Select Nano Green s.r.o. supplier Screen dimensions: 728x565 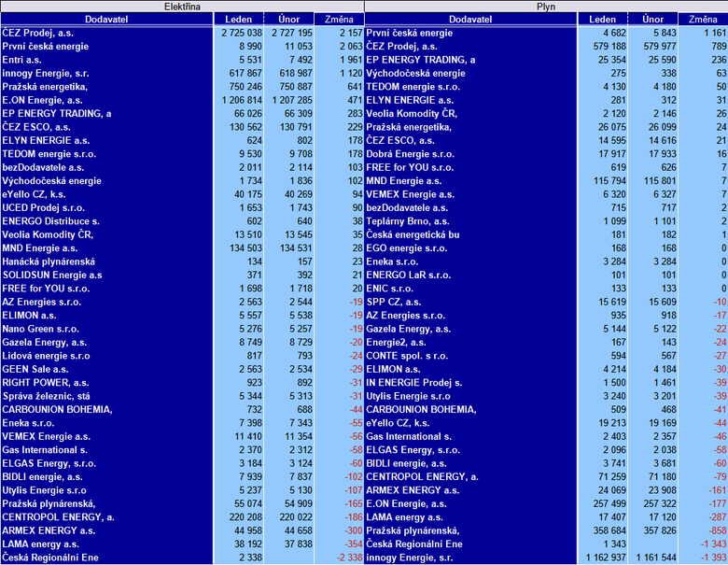tap(40, 330)
